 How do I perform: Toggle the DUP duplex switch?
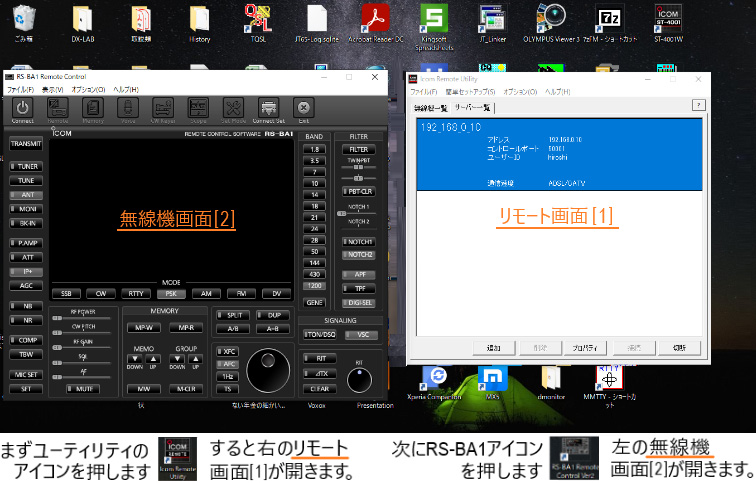coord(273,315)
